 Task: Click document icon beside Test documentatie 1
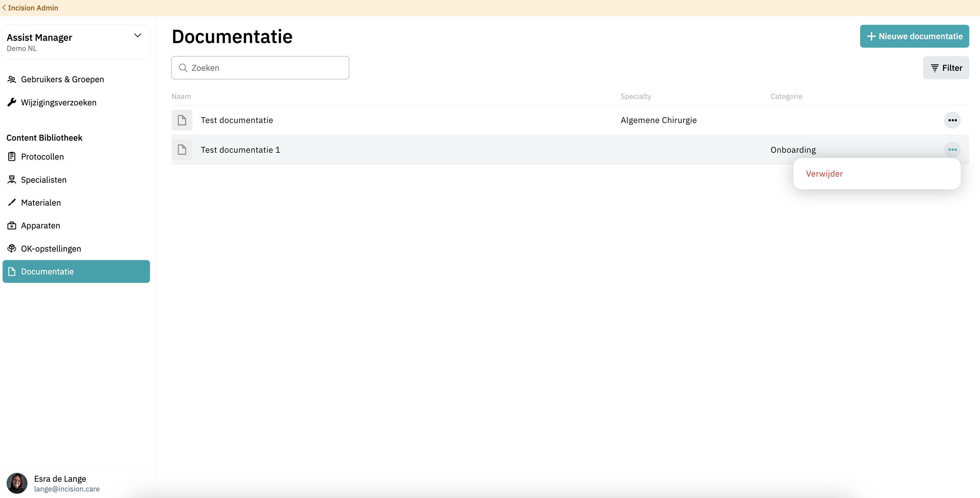(182, 150)
